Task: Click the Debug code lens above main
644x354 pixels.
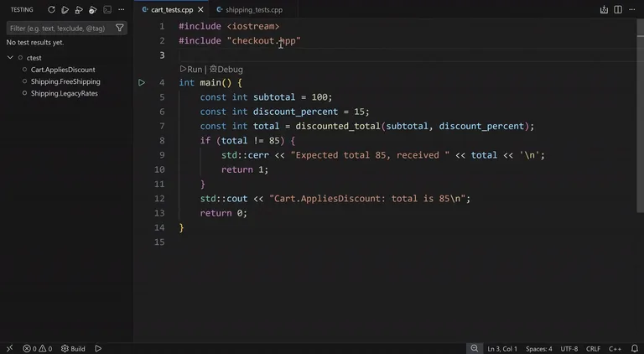Action: (x=226, y=69)
